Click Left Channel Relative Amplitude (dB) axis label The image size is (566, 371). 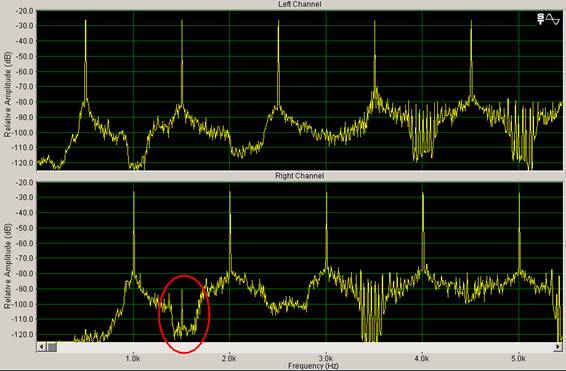pos(8,95)
